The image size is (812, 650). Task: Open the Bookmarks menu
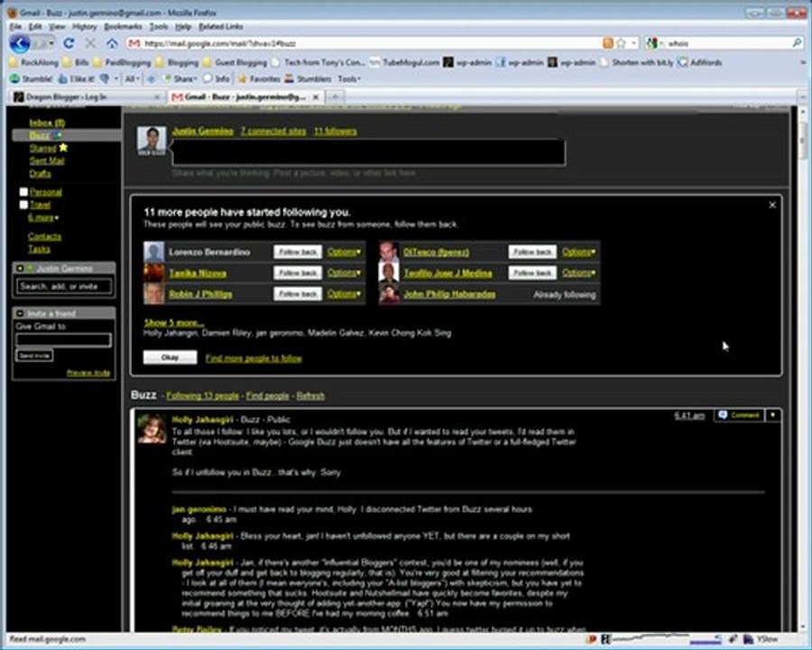click(x=124, y=26)
